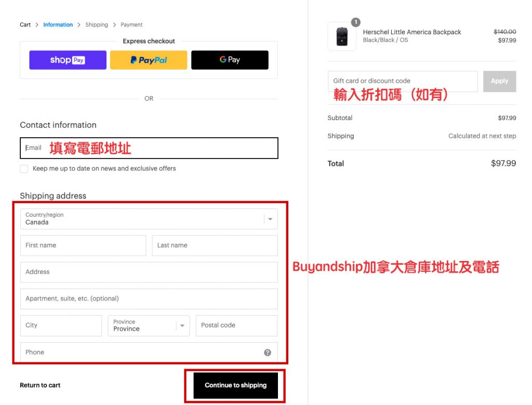This screenshot has width=532, height=405.
Task: Tick the news and exclusive offers checkbox
Action: tap(24, 169)
